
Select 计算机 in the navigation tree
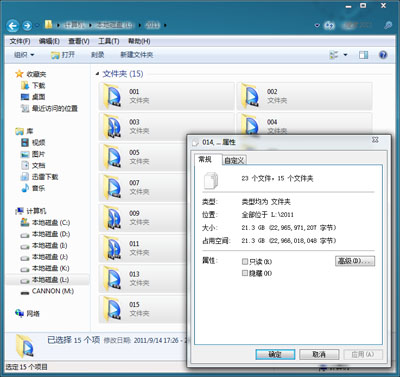(x=31, y=211)
